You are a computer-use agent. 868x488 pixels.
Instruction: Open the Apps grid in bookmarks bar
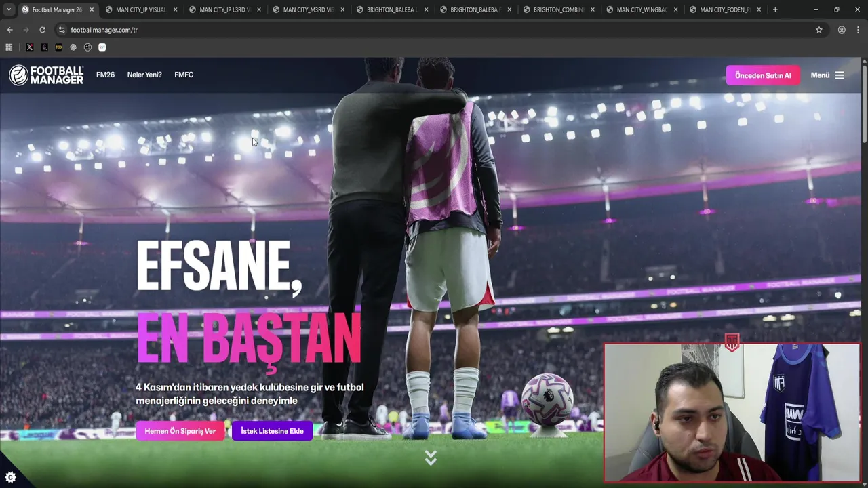(x=9, y=47)
